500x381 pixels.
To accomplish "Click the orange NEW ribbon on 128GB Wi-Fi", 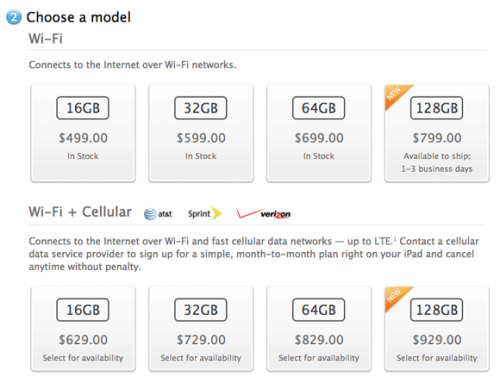I will pos(395,95).
